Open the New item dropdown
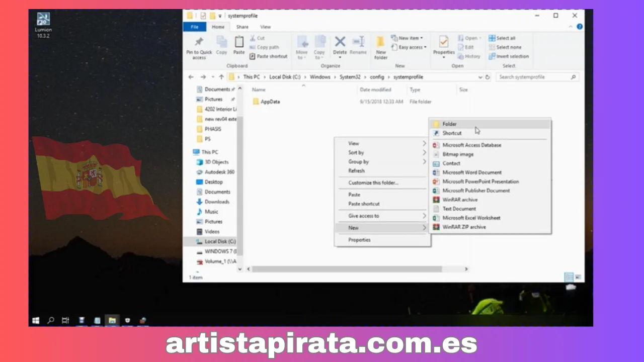This screenshot has width=644, height=362. (x=407, y=38)
